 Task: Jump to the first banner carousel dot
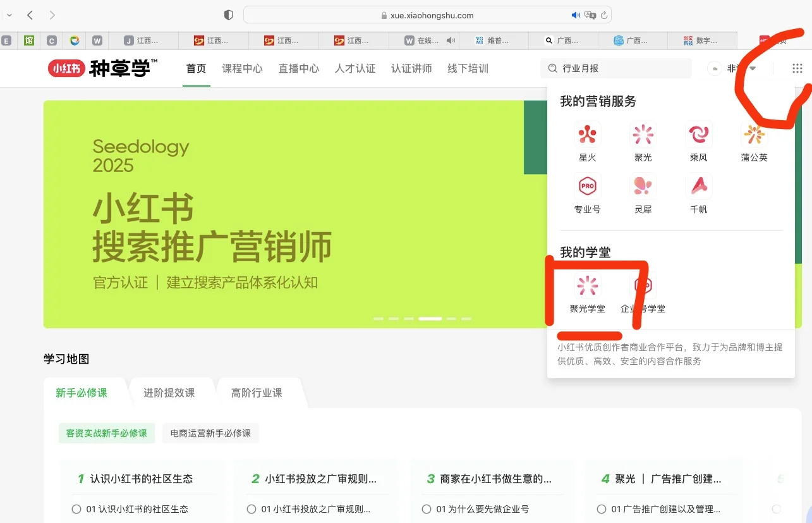coord(379,319)
